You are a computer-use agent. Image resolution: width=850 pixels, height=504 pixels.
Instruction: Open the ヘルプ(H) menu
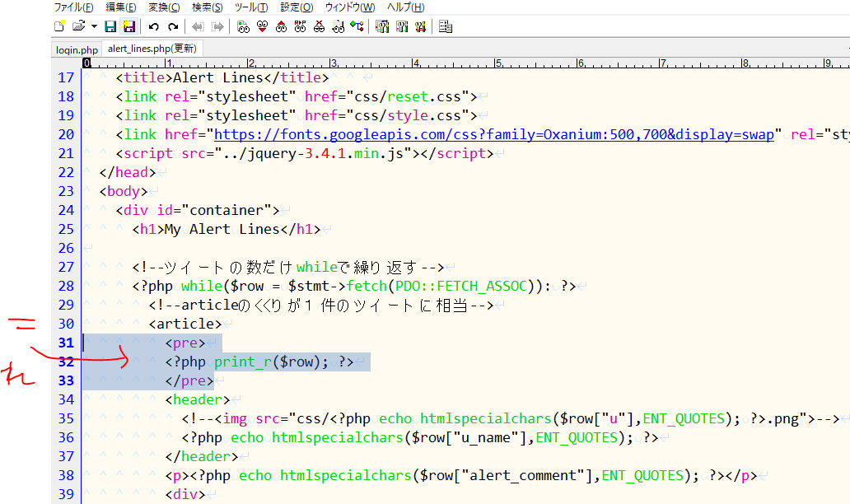pos(405,7)
